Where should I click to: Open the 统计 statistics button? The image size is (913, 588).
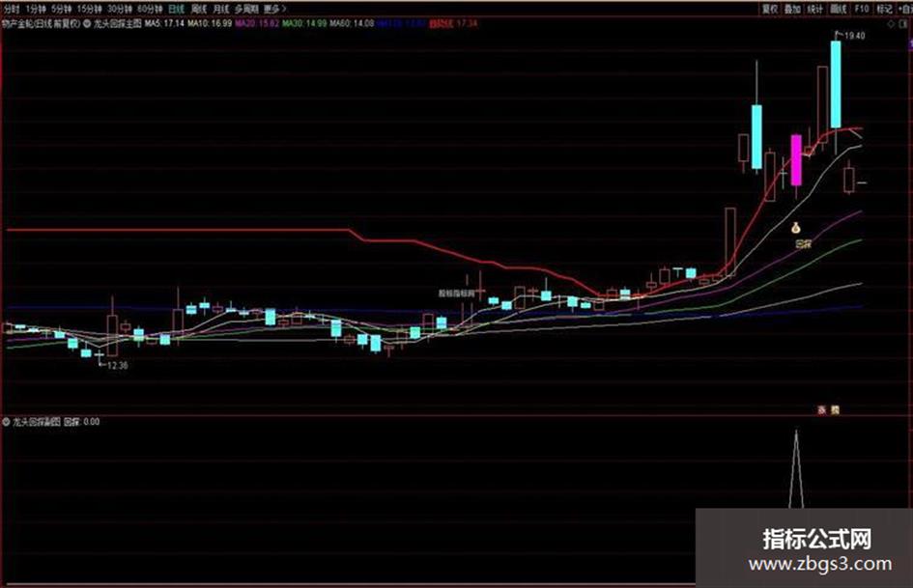(x=815, y=9)
